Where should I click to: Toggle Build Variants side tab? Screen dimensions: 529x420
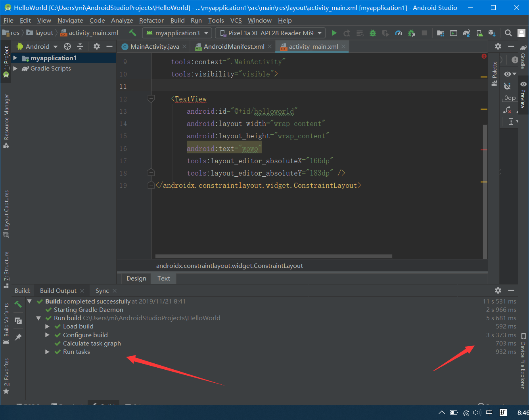pyautogui.click(x=6, y=324)
